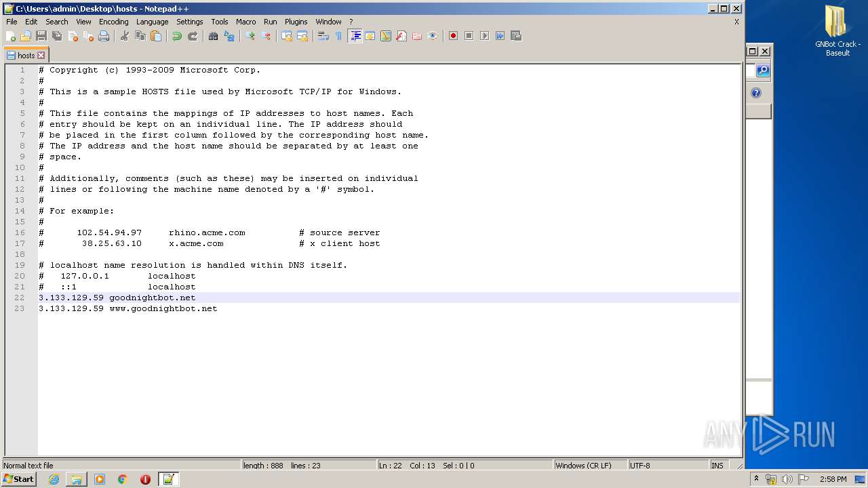Open the Tools menu
This screenshot has width=868, height=488.
tap(220, 22)
